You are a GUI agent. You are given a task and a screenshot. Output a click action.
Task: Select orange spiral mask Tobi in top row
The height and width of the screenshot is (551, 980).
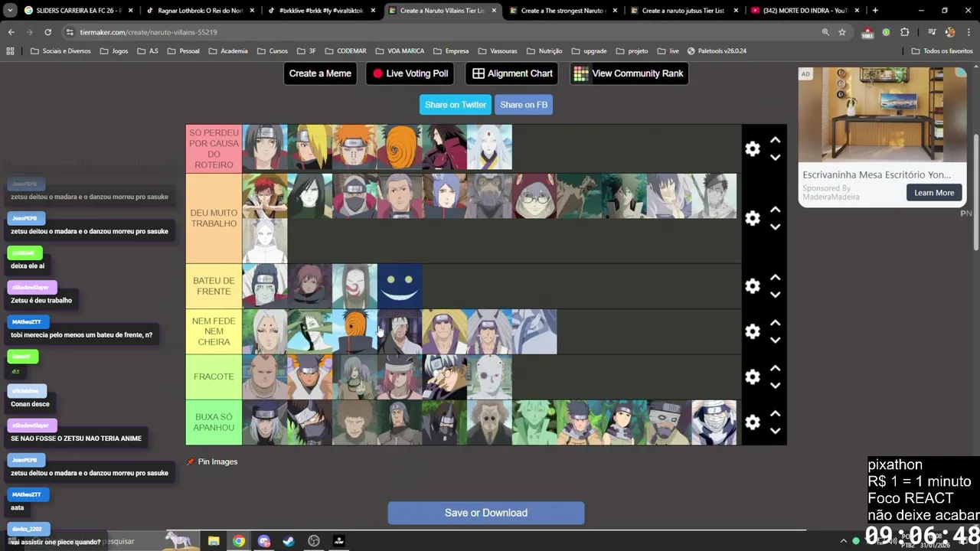(400, 147)
